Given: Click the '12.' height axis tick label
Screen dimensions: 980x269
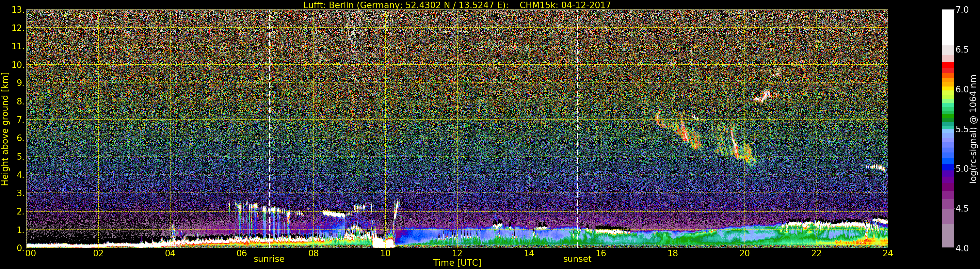Looking at the screenshot, I should tap(18, 28).
